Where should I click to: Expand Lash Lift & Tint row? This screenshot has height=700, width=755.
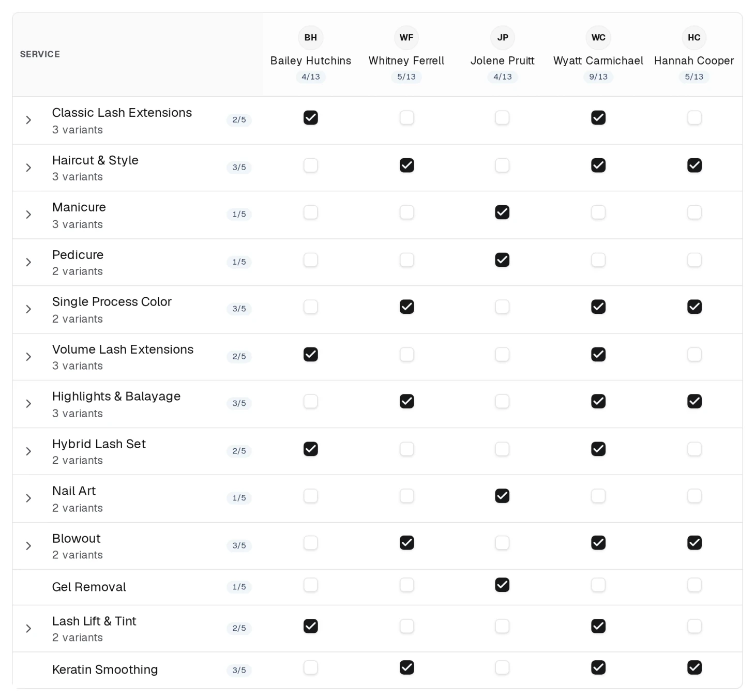(28, 629)
